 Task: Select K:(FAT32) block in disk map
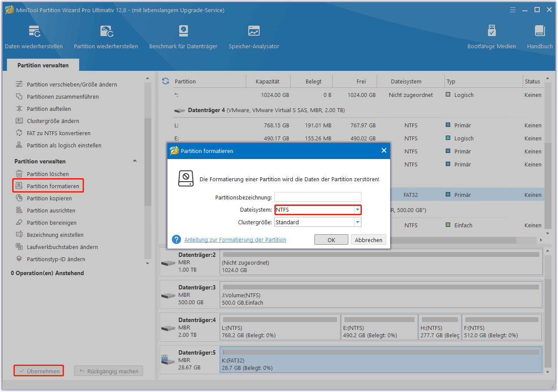tap(381, 359)
